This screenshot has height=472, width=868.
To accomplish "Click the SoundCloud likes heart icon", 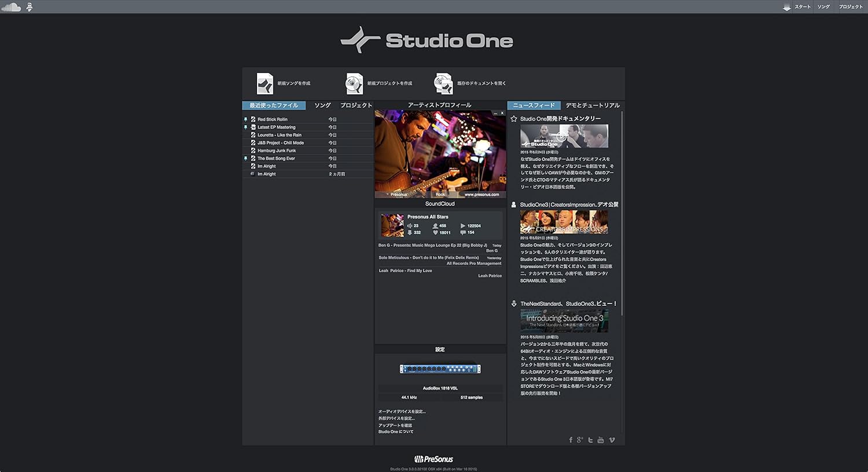I will click(436, 232).
